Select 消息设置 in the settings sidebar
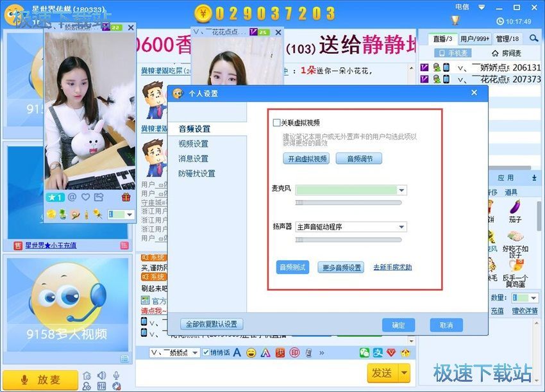The height and width of the screenshot is (392, 545). tap(193, 159)
